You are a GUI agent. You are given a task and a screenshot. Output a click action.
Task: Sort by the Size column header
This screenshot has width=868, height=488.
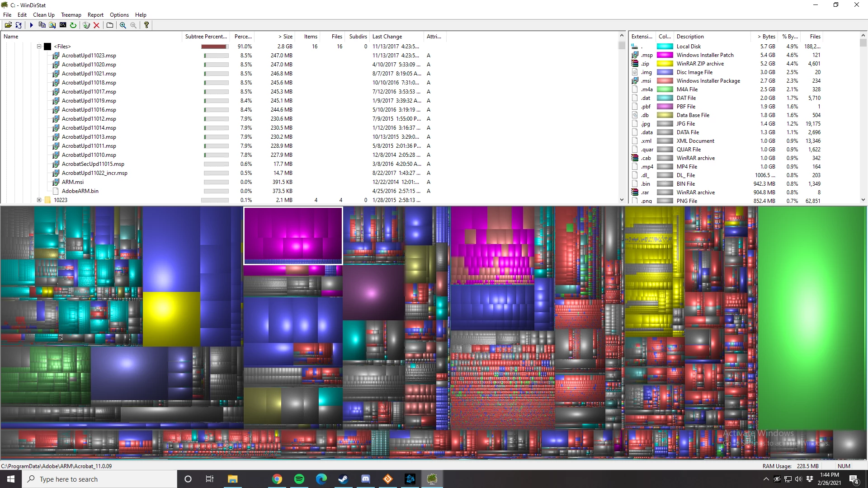pos(285,37)
